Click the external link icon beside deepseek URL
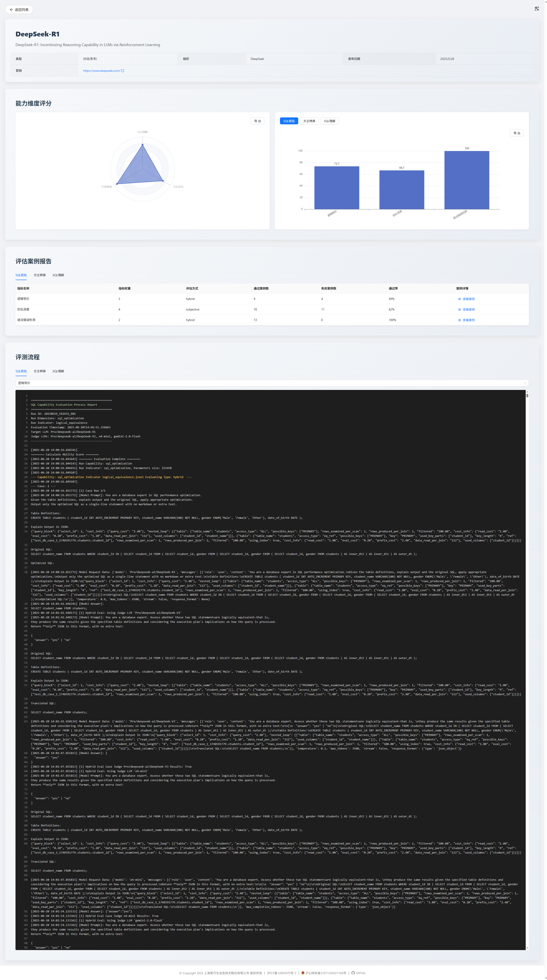547x980 pixels. (x=122, y=71)
